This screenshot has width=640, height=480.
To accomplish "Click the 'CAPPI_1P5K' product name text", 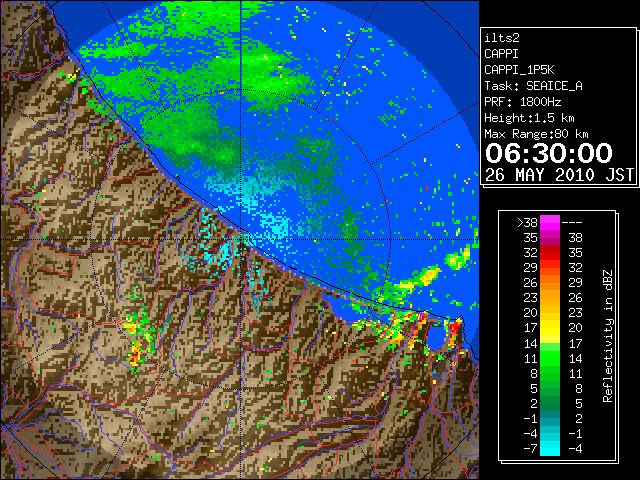I will (519, 70).
